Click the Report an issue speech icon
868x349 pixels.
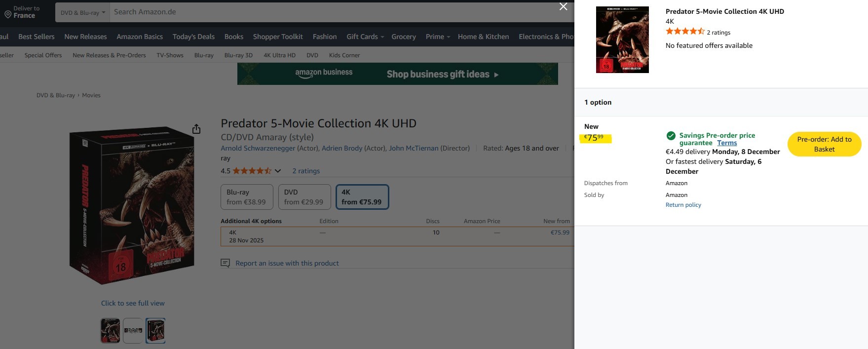coord(225,263)
